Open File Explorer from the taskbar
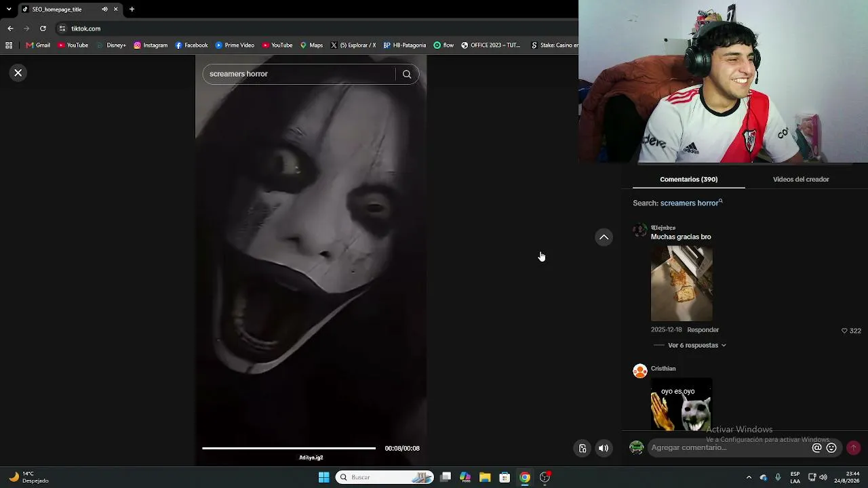The image size is (868, 488). (x=485, y=477)
